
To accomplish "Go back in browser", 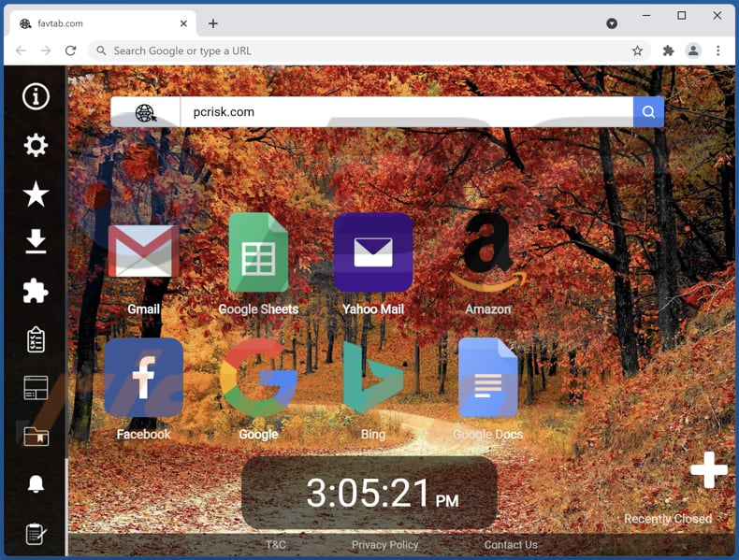I will pyautogui.click(x=21, y=50).
